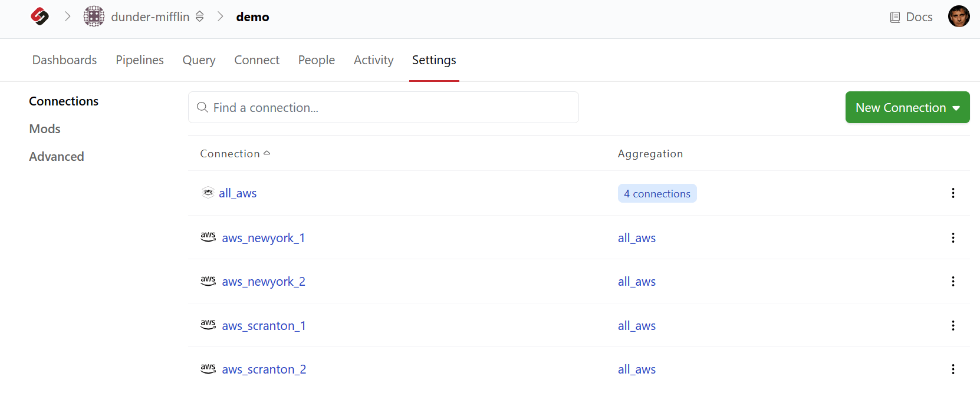
Task: Switch to the Activity tab
Action: coord(373,60)
